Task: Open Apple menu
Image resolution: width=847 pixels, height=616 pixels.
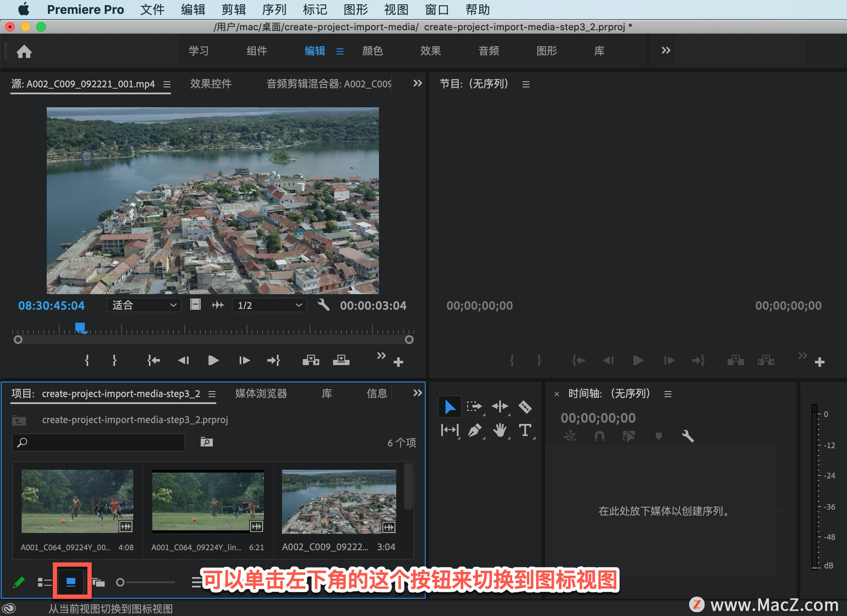Action: (24, 9)
